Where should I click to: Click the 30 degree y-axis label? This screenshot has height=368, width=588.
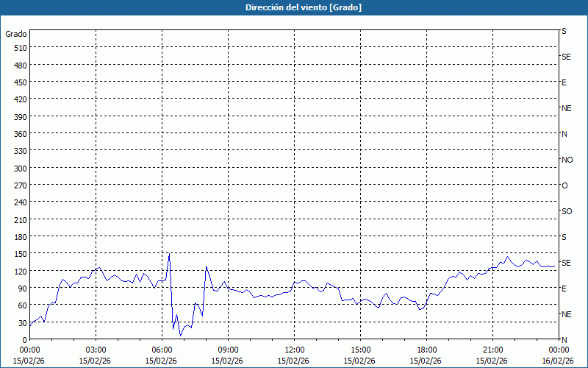[22, 322]
